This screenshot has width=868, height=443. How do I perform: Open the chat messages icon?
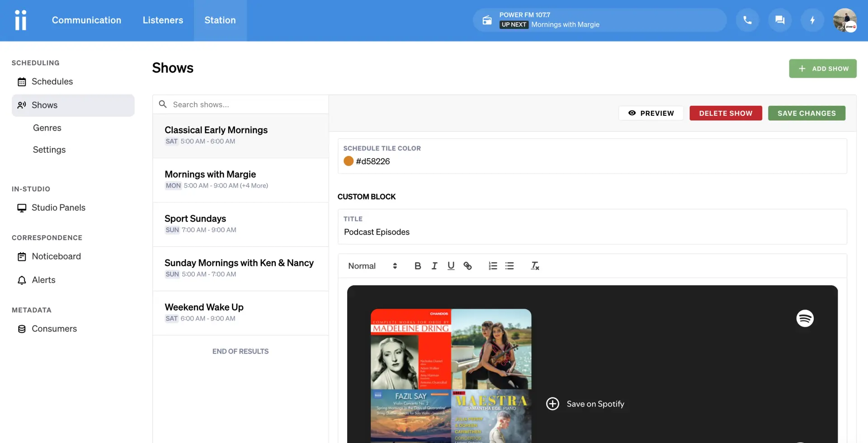point(780,20)
